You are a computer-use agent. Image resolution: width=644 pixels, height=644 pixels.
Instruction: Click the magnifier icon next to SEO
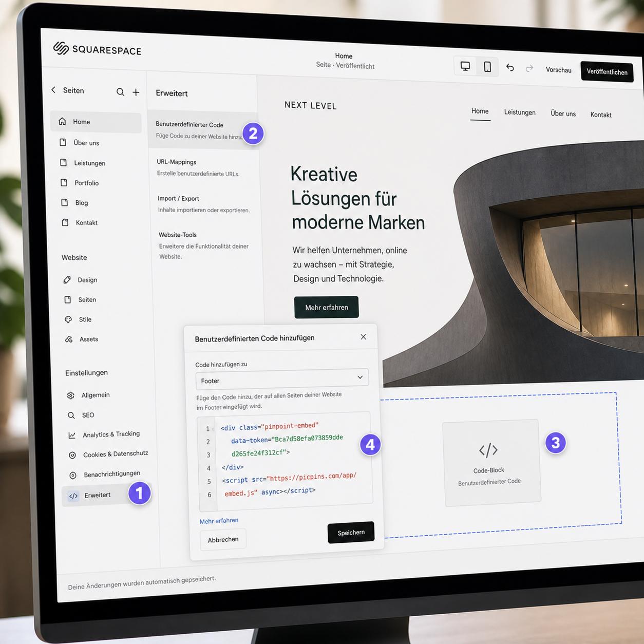click(71, 415)
